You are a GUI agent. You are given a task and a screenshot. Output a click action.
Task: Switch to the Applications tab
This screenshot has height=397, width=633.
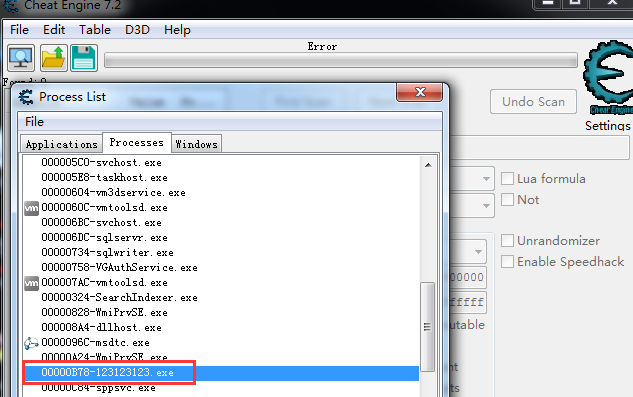[61, 144]
